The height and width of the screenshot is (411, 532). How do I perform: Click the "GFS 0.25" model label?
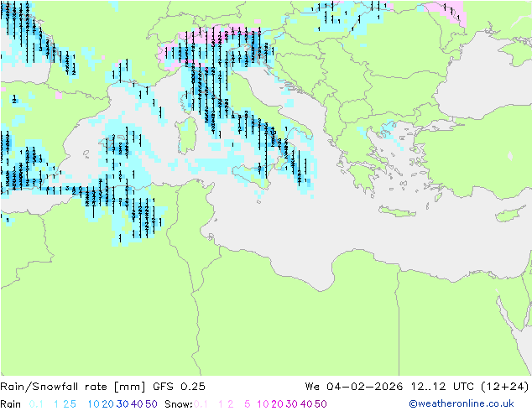pyautogui.click(x=179, y=387)
